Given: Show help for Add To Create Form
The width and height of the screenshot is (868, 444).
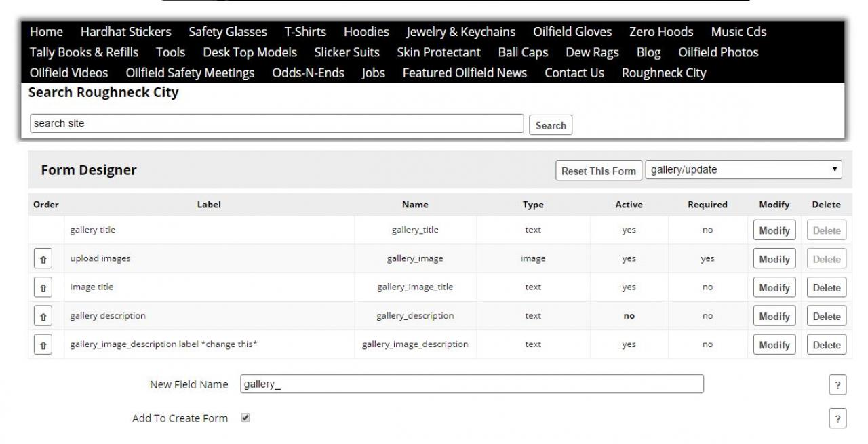Looking at the screenshot, I should coord(837,419).
